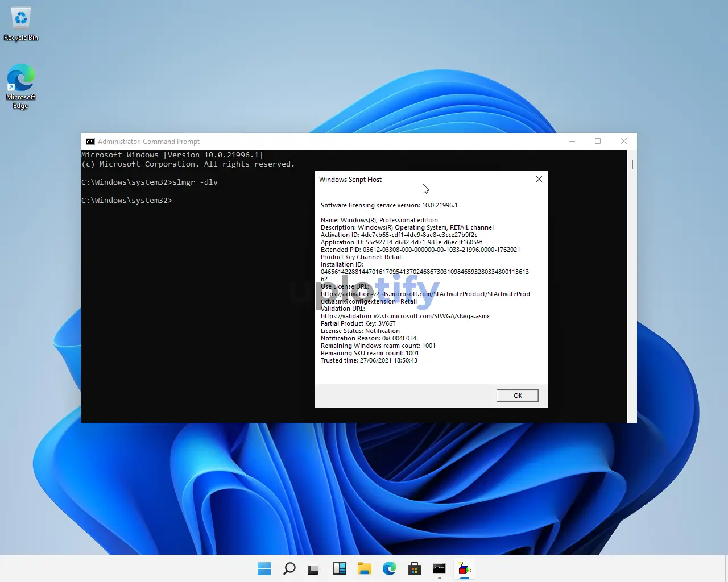Image resolution: width=728 pixels, height=582 pixels.
Task: Click 'Trusted time' line in dialog
Action: 369,360
